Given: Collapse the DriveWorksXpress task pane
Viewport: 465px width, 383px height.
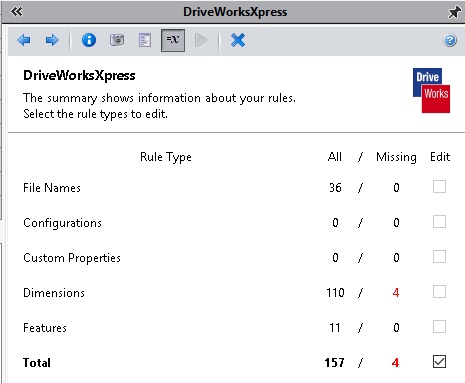Looking at the screenshot, I should 16,12.
